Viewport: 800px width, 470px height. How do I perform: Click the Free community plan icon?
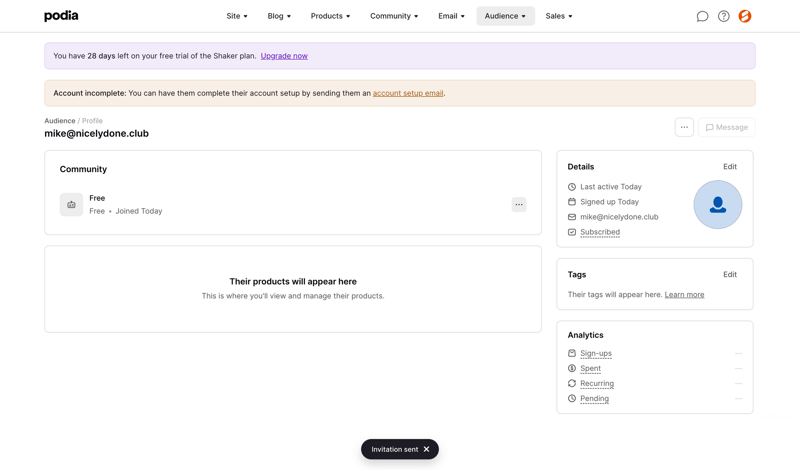(x=71, y=205)
